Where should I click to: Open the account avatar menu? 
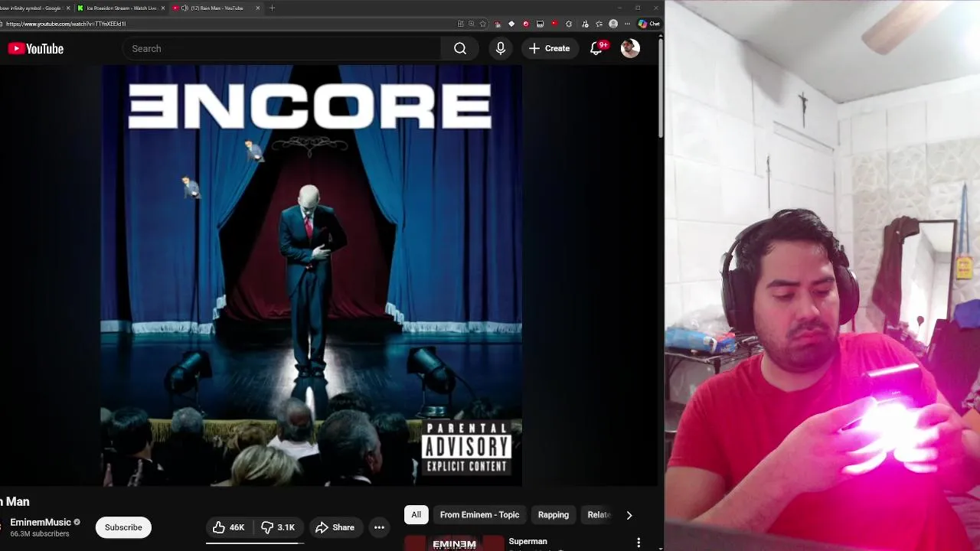630,48
